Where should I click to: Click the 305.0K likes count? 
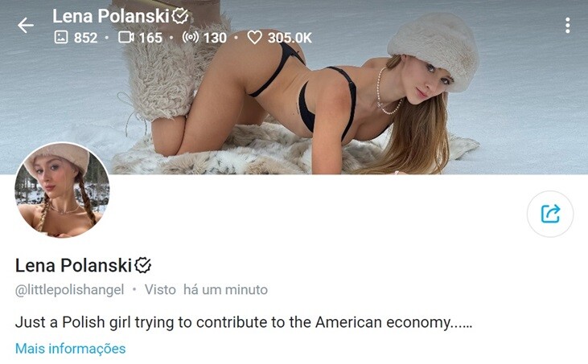[x=290, y=38]
